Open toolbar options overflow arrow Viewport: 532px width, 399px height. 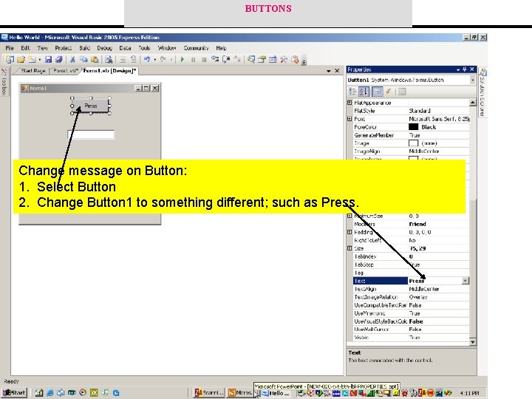(x=304, y=61)
